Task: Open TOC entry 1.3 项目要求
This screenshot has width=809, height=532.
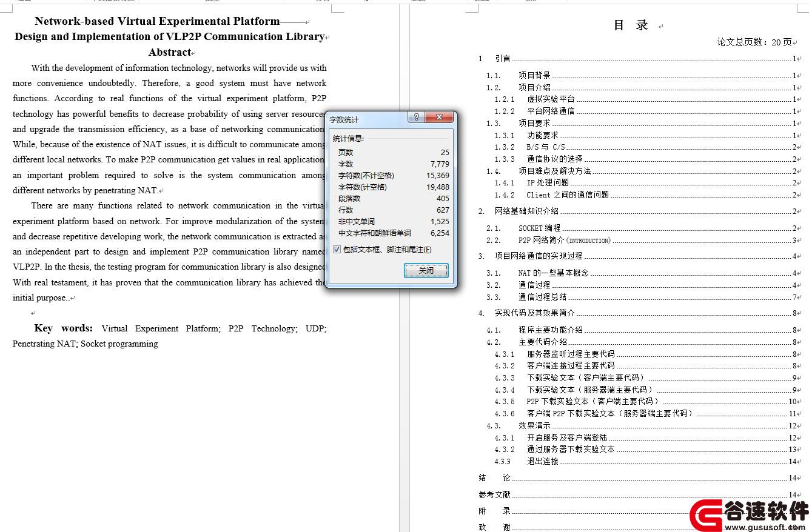Action: point(641,123)
